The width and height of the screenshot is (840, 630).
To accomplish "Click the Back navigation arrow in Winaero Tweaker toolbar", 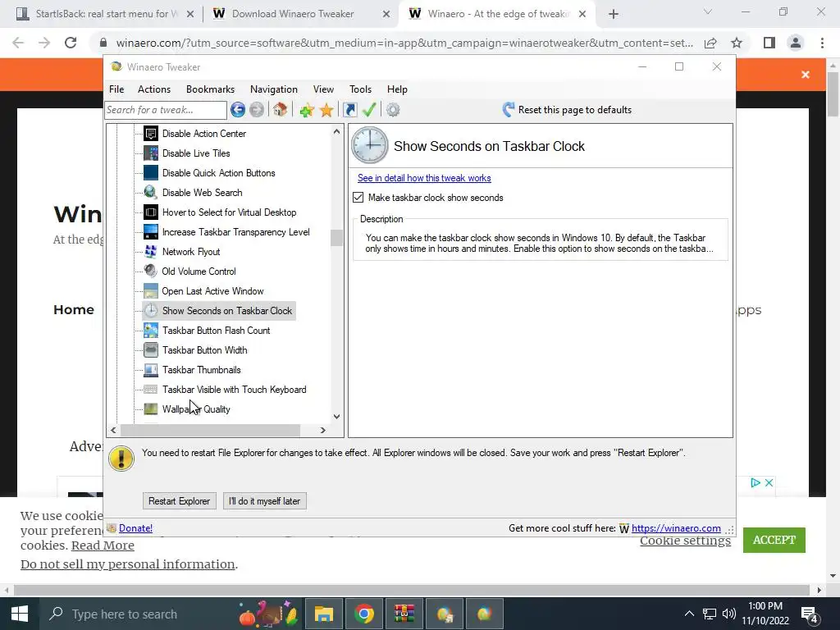I will click(x=238, y=110).
